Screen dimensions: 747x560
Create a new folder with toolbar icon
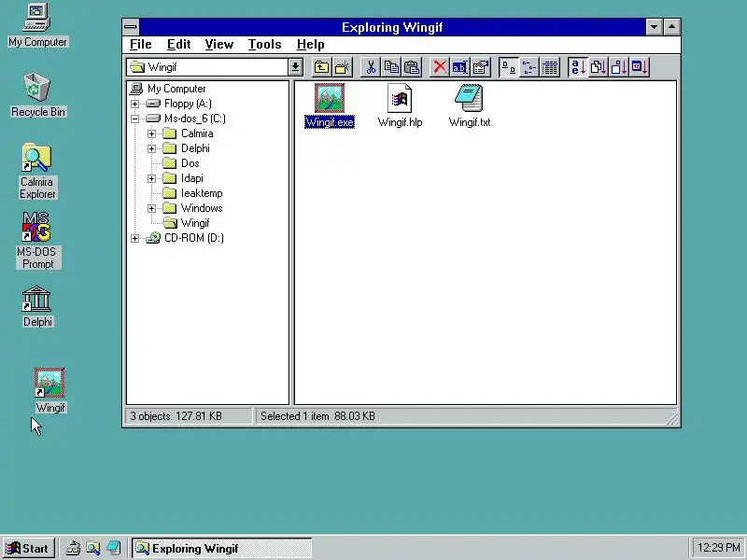[x=342, y=67]
